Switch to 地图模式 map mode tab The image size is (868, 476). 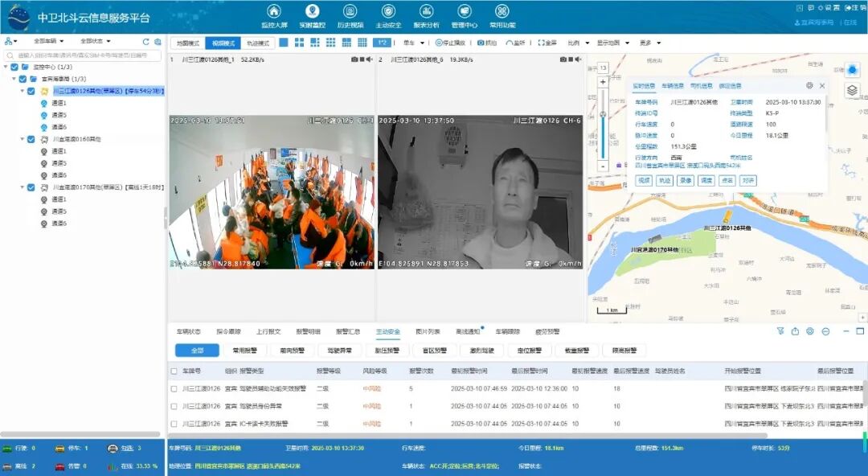click(188, 43)
